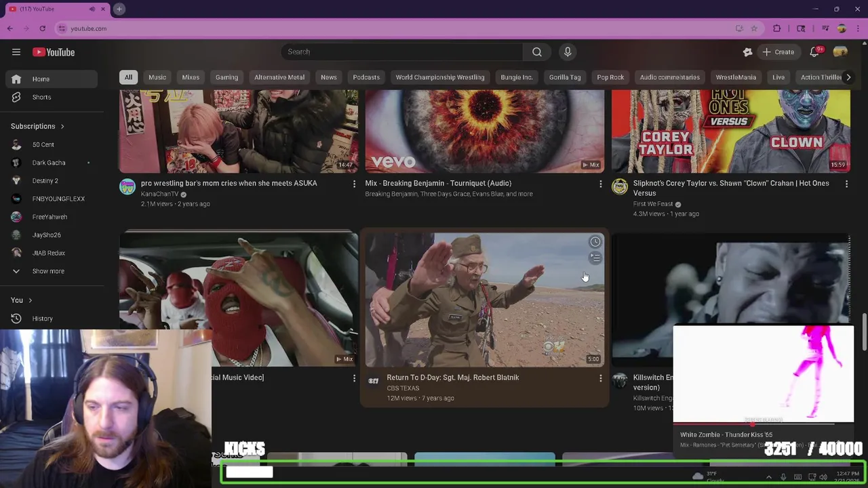Select the Gorilla Tag filter chip
Image resolution: width=868 pixels, height=488 pixels.
coord(565,77)
